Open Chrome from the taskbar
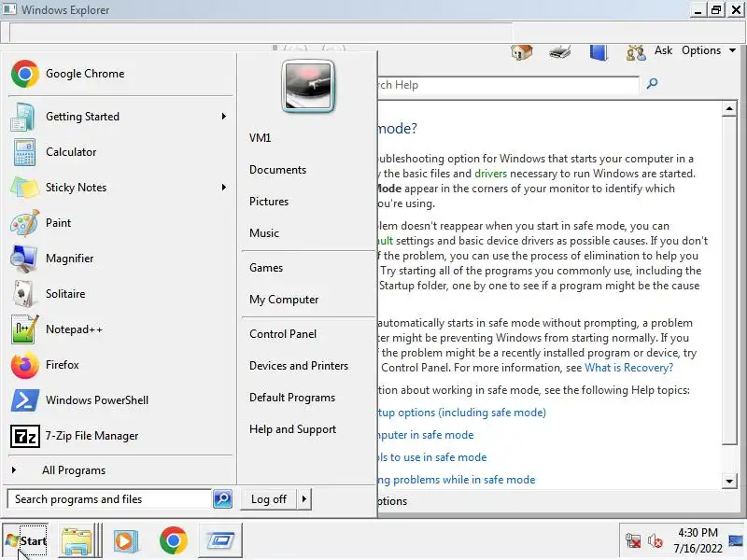The image size is (747, 560). pos(174,540)
